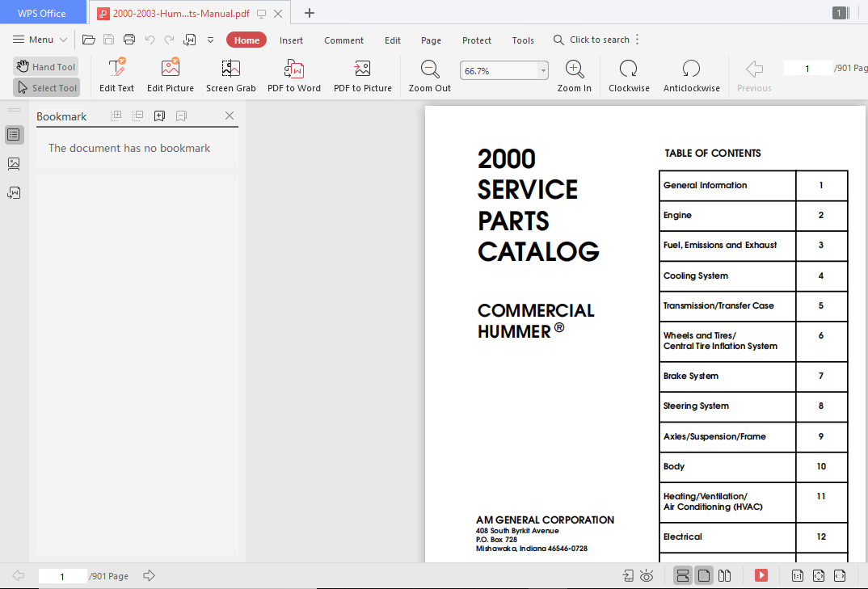Click the 'Click to search' box
The width and height of the screenshot is (868, 589).
(592, 40)
